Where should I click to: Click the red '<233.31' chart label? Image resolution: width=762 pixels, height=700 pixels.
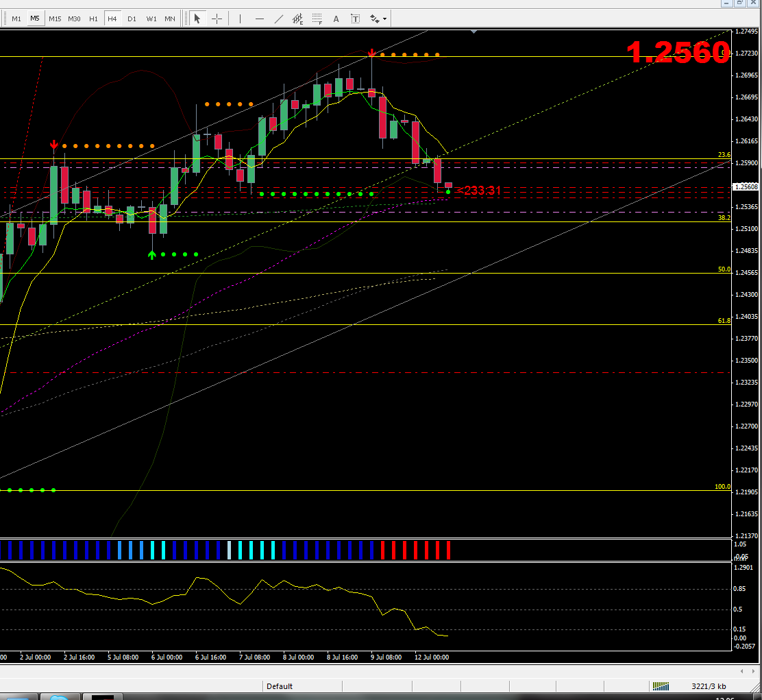click(479, 191)
